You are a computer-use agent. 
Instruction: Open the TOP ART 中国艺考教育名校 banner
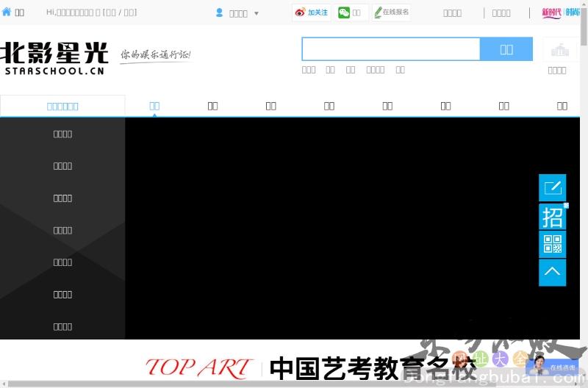(x=310, y=367)
